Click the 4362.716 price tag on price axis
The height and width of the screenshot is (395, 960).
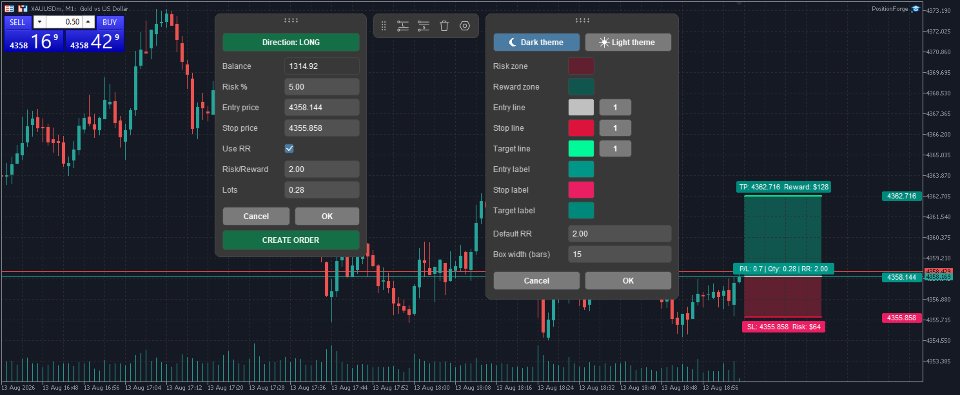pos(901,196)
